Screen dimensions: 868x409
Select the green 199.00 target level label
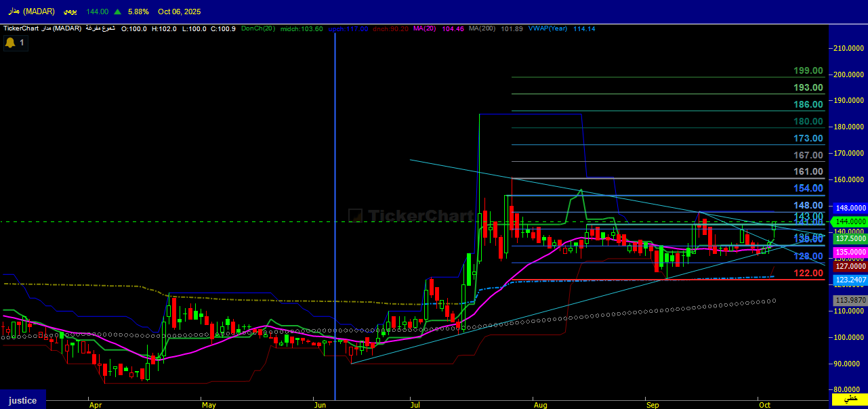point(808,70)
